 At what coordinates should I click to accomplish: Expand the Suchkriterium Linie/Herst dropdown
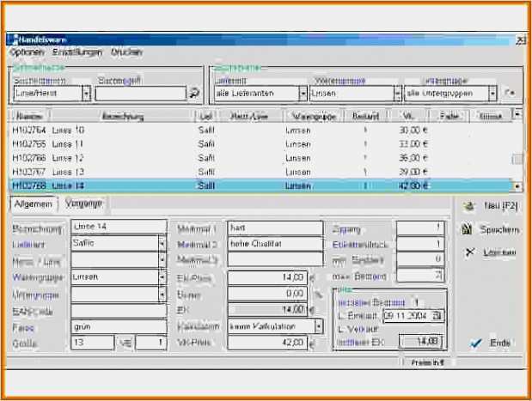click(x=87, y=93)
